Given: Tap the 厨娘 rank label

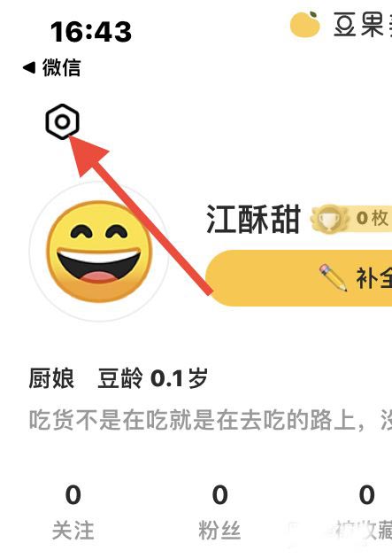Looking at the screenshot, I should (51, 378).
